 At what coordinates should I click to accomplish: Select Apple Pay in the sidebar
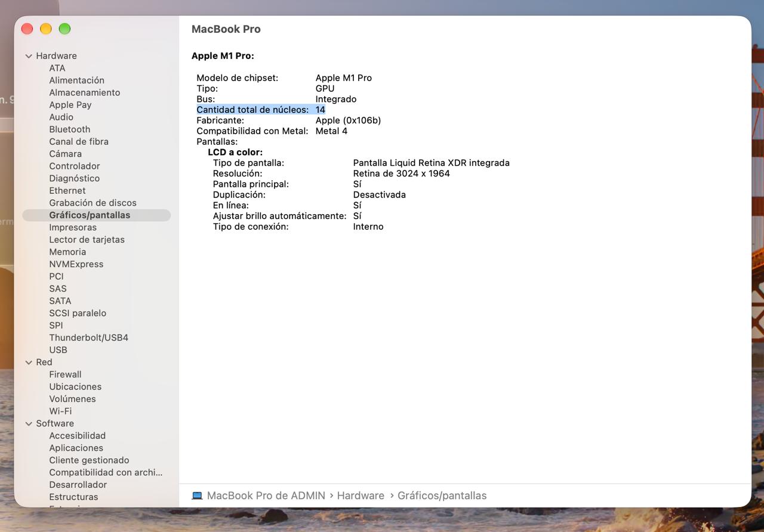(x=70, y=105)
